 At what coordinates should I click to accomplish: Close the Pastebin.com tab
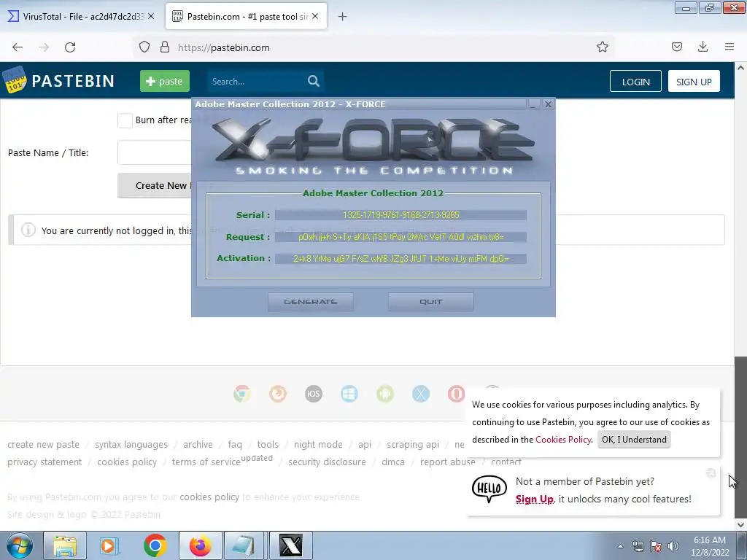pos(315,16)
